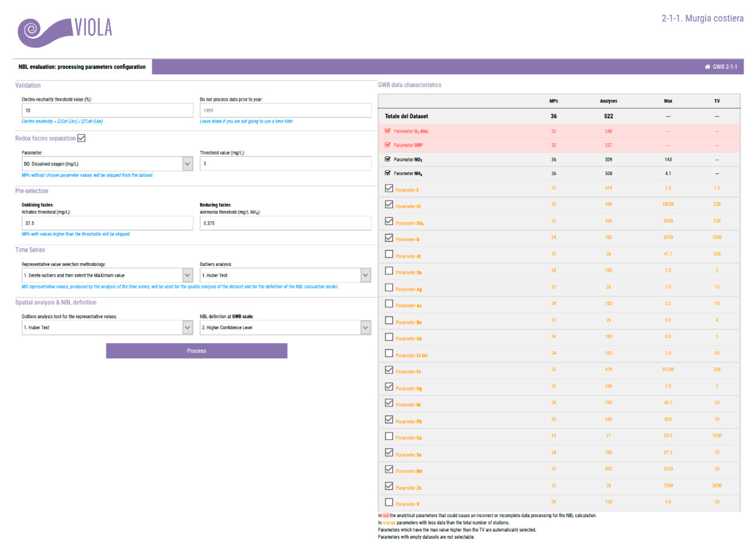Open the redox Parameter dissolved oxygen dropdown

pyautogui.click(x=187, y=164)
